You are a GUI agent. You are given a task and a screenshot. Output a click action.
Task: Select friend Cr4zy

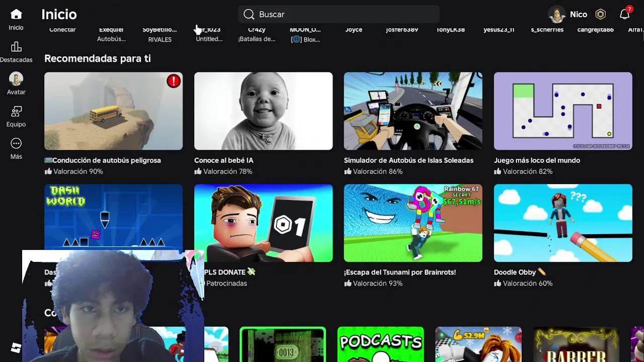[257, 34]
